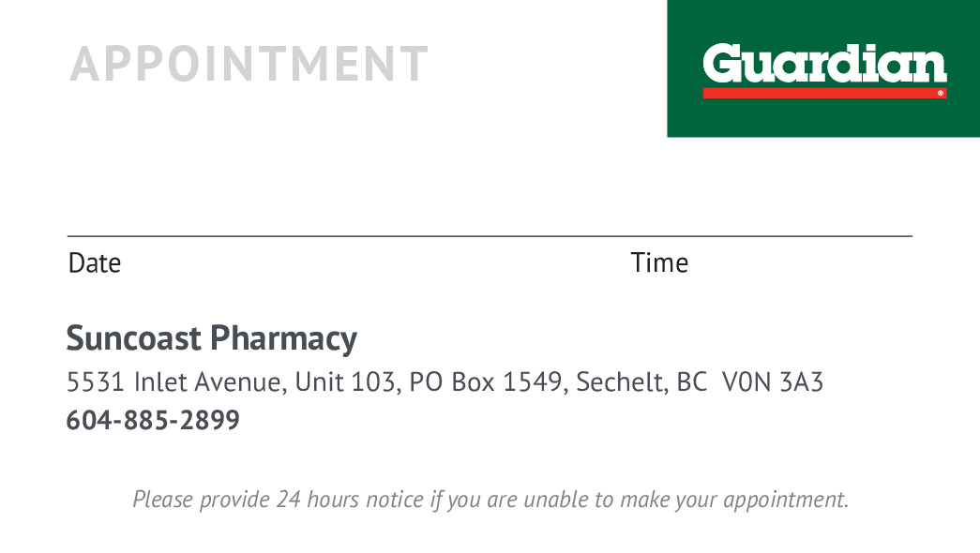Click the Date label

(95, 263)
